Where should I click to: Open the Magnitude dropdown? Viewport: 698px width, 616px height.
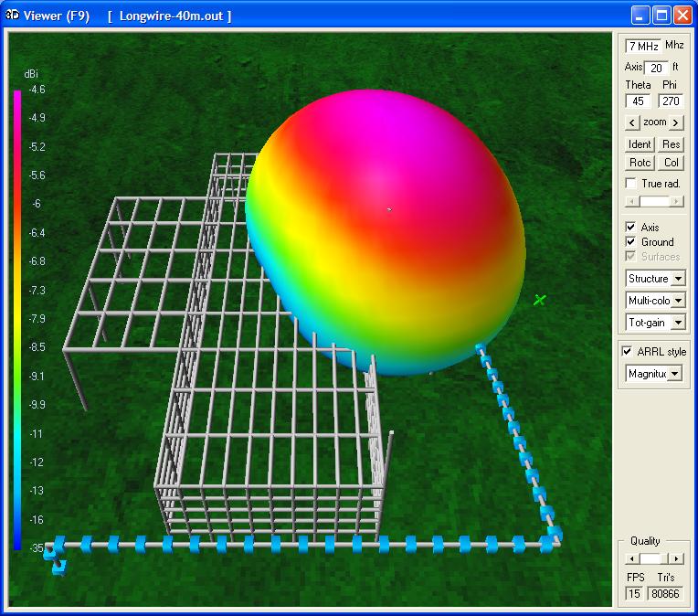click(675, 373)
